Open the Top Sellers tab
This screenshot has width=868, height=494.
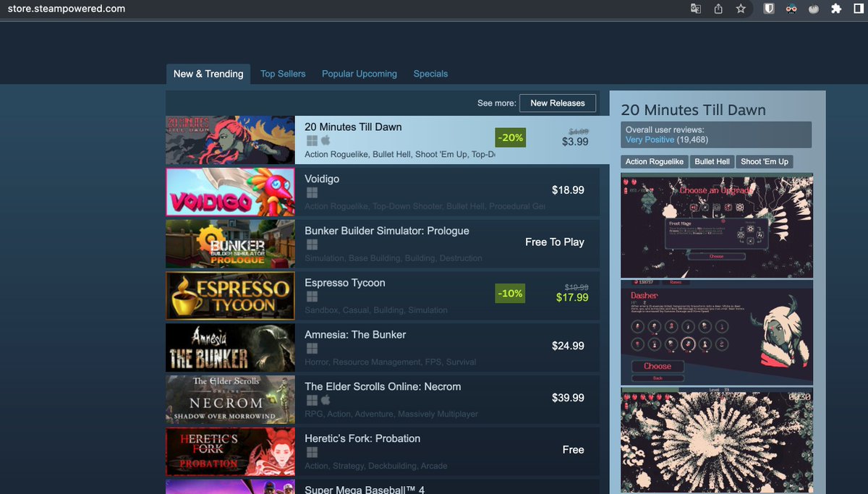(283, 74)
